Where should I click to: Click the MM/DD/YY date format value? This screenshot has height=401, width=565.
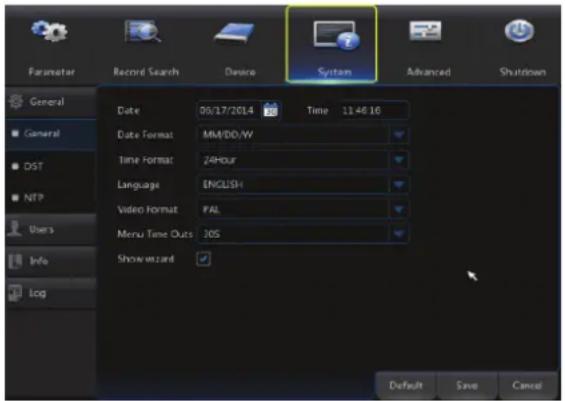228,135
